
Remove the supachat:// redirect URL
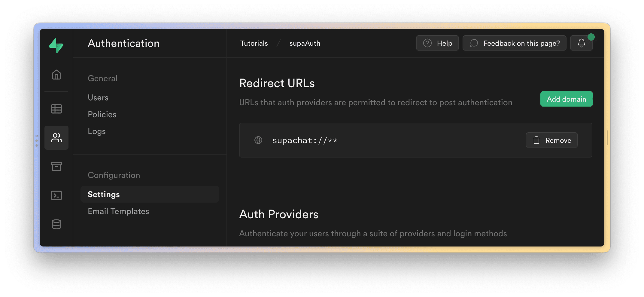click(552, 140)
